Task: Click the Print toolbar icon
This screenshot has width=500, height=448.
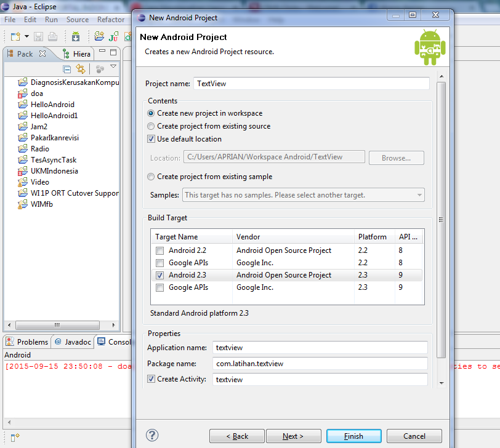Action: [x=52, y=37]
